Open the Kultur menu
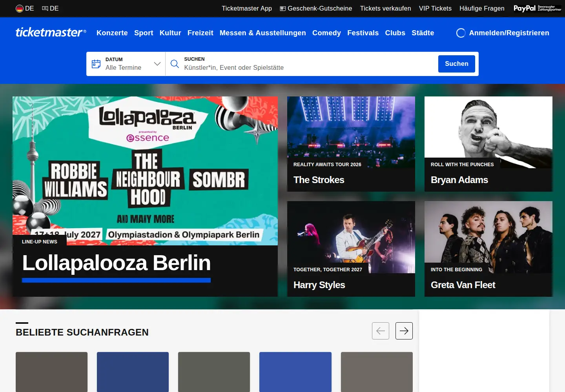 tap(170, 33)
